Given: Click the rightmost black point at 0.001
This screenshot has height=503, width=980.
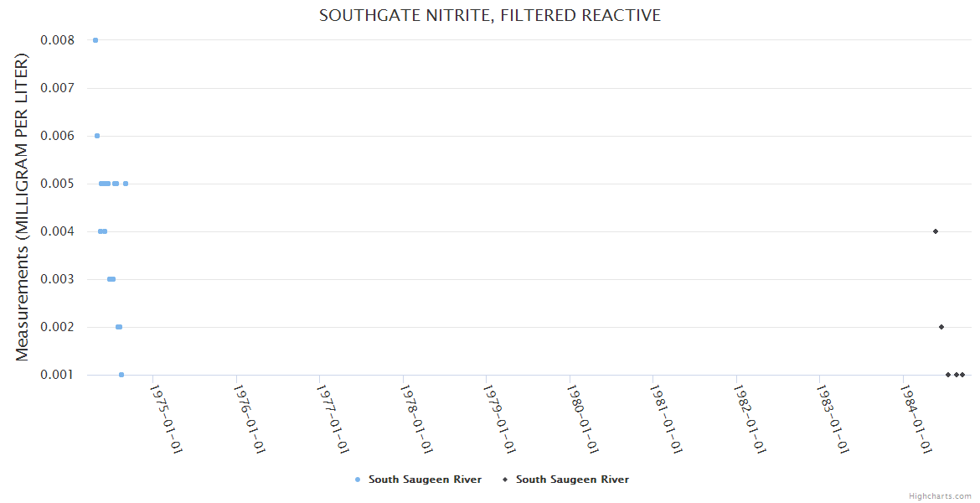Looking at the screenshot, I should pyautogui.click(x=962, y=375).
